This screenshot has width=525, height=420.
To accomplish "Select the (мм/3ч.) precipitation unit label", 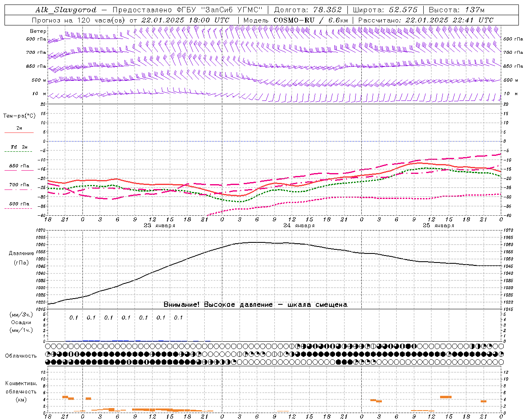I will [x=21, y=315].
